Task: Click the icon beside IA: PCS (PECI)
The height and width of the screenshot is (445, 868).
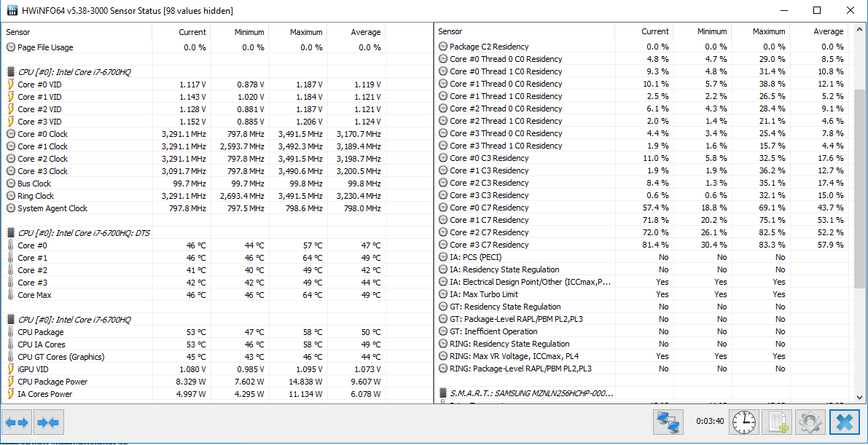Action: 443,257
